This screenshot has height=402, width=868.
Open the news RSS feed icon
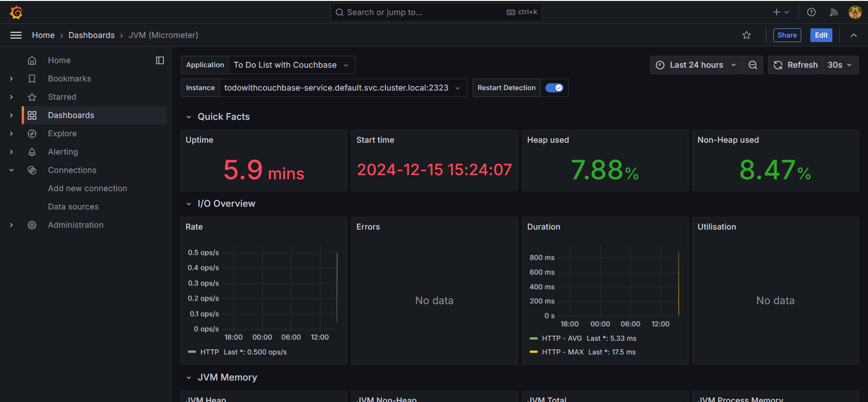(834, 12)
